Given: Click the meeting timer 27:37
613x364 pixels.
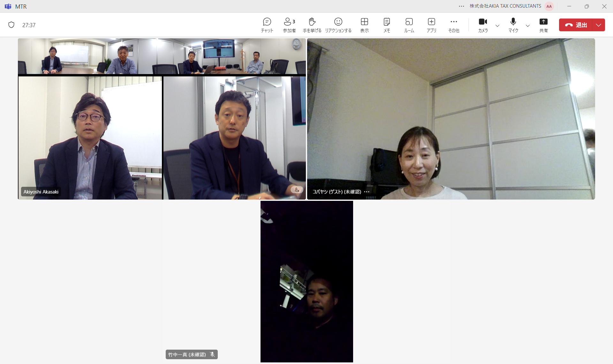Looking at the screenshot, I should coord(29,25).
